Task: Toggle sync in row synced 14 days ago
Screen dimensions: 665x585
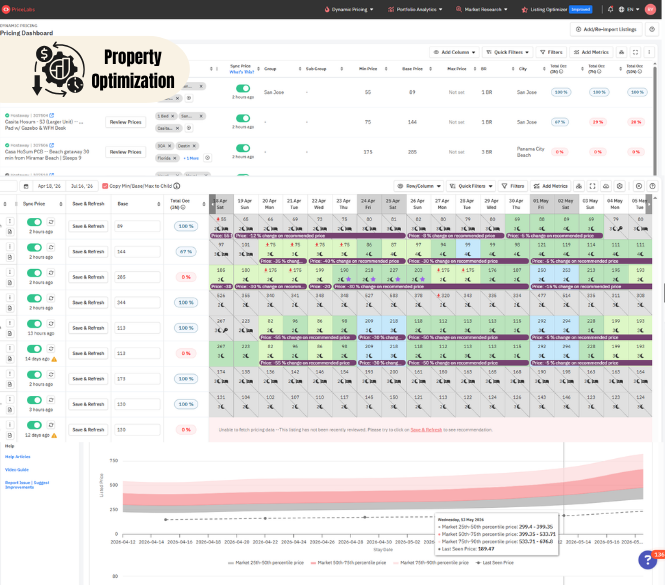Action: (34, 349)
